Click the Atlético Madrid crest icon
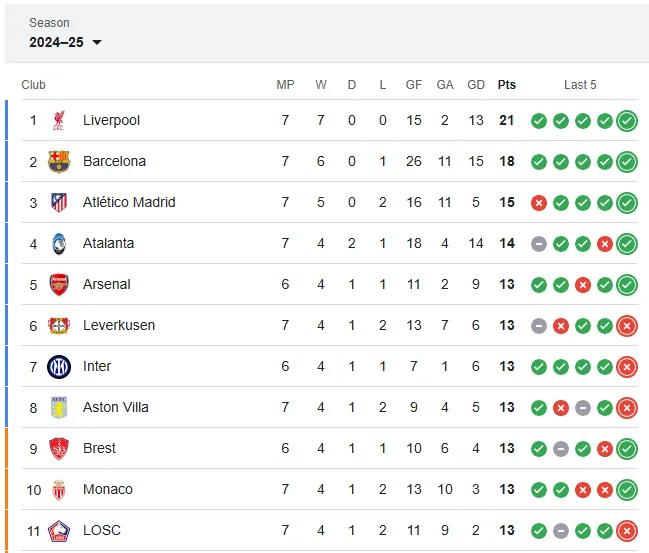The width and height of the screenshot is (649, 553). (59, 202)
